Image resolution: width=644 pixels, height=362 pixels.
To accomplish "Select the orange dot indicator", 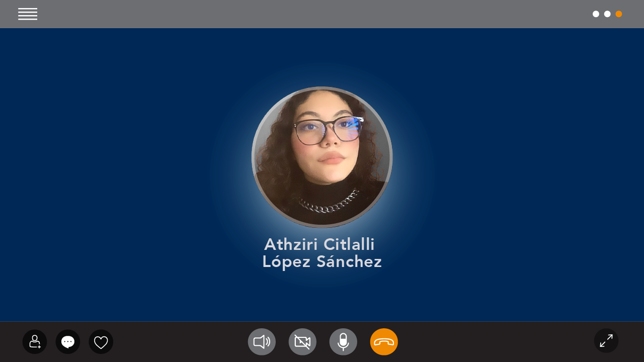I will click(x=619, y=14).
